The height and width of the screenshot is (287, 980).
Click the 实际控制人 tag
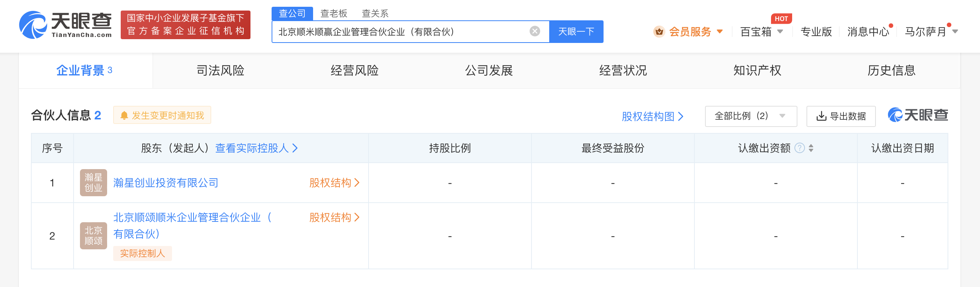tap(142, 253)
